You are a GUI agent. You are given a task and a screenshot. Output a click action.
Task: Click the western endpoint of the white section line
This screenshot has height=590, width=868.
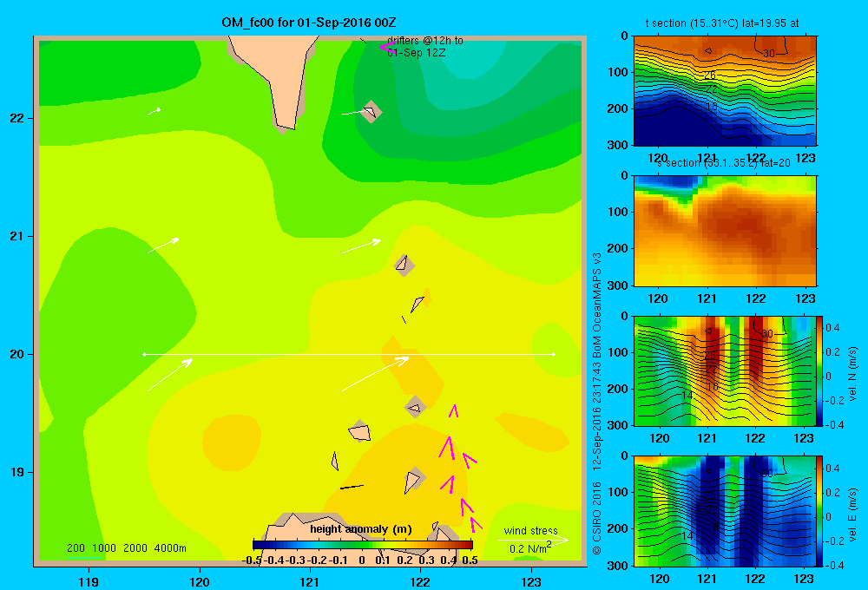pyautogui.click(x=144, y=354)
